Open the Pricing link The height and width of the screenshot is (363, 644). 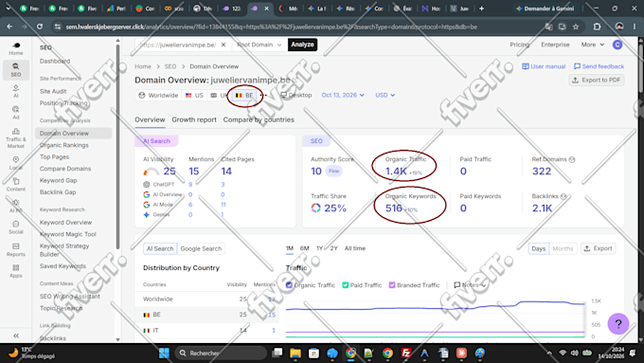520,45
